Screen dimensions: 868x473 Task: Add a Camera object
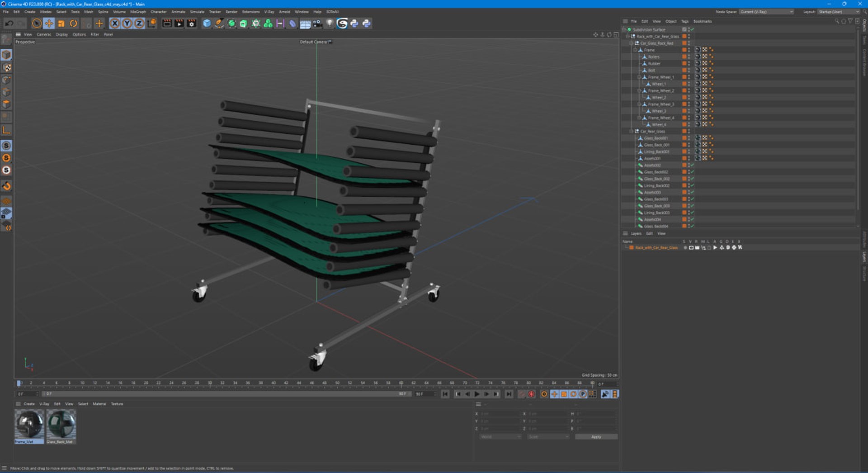(x=317, y=24)
